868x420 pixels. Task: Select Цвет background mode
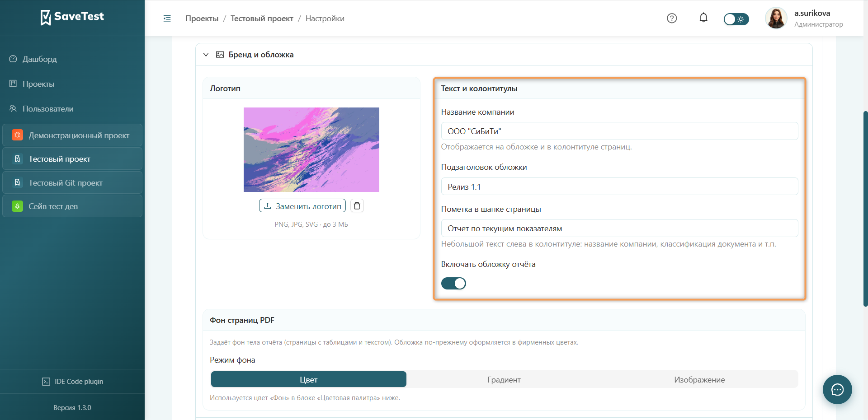[x=309, y=379]
